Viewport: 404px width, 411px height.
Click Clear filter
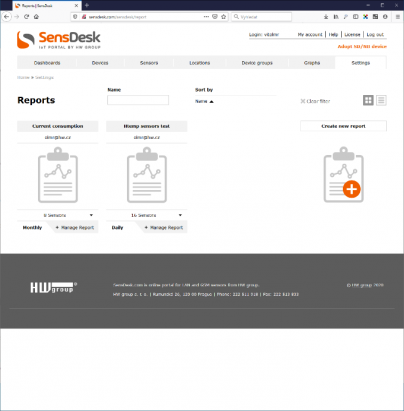315,101
